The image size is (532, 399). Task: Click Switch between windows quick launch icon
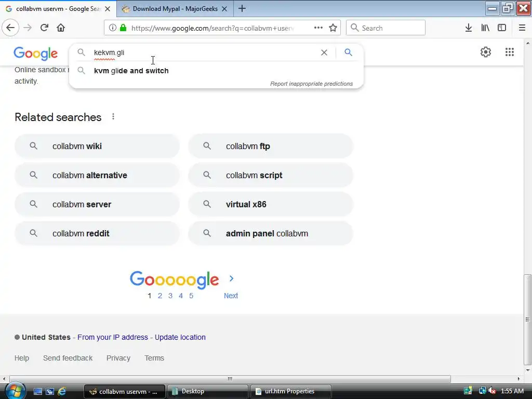pyautogui.click(x=50, y=391)
